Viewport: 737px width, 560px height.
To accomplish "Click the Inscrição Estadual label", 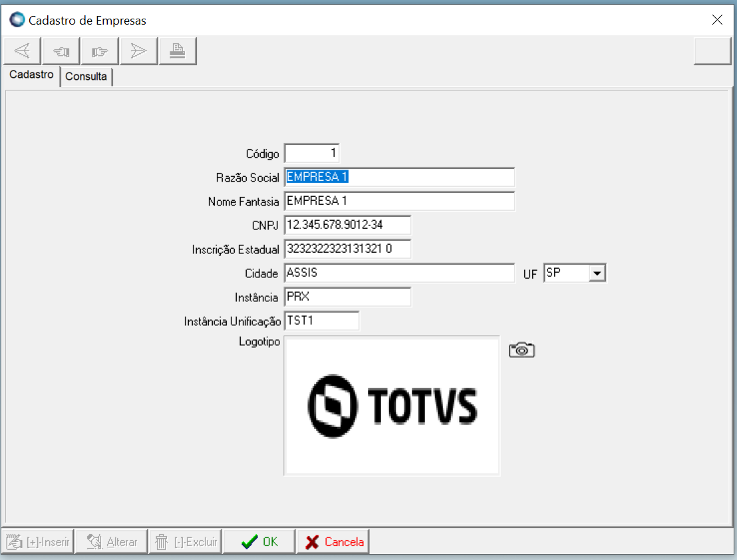I will coord(235,249).
